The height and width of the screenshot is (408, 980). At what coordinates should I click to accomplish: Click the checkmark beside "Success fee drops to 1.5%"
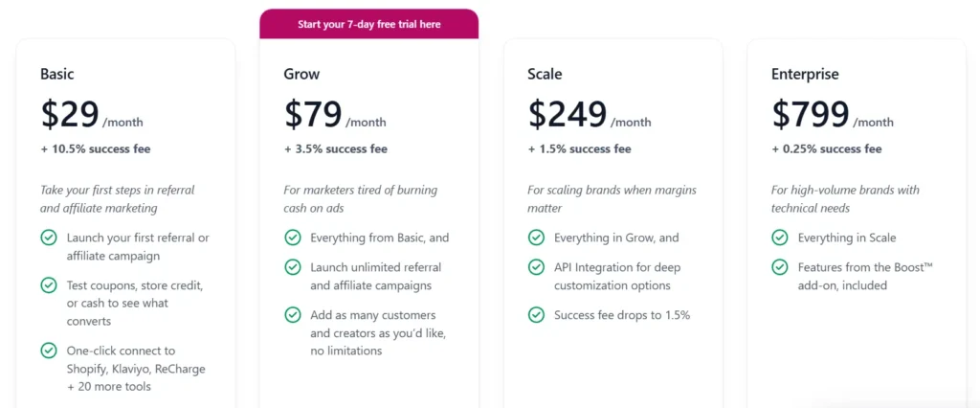(x=536, y=315)
